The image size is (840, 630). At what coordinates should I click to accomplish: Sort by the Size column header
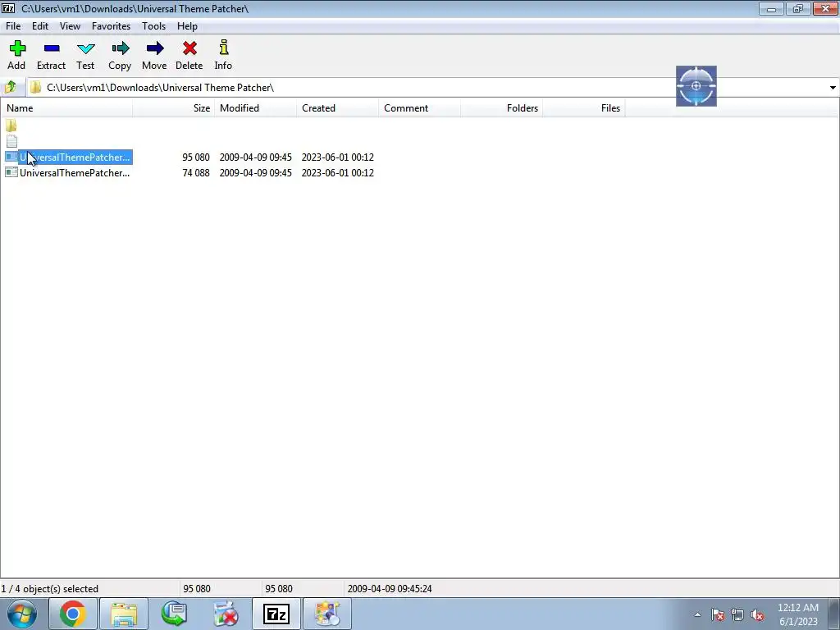tap(174, 108)
